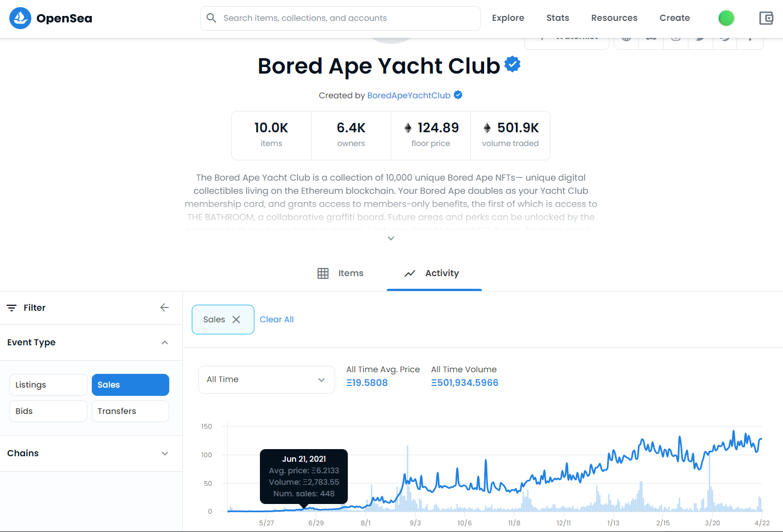Click the Event Type heading text
783x532 pixels.
31,343
